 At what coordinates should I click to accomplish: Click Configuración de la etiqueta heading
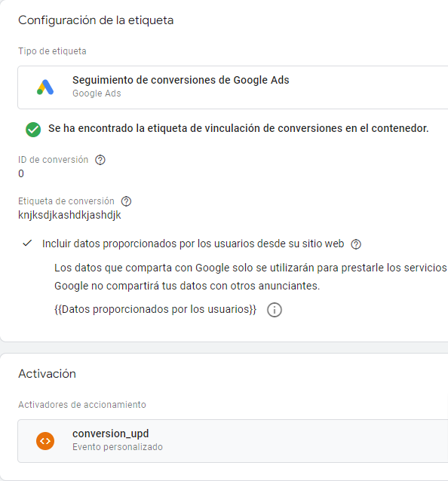96,20
